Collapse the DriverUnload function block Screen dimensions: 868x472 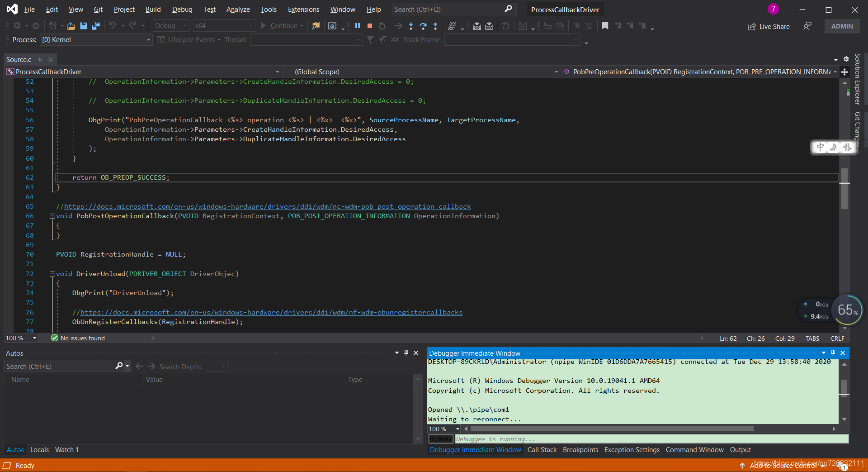(52, 274)
